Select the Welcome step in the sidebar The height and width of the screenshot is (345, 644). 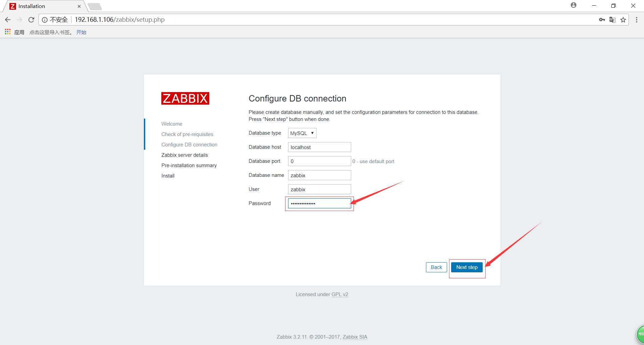(x=172, y=124)
